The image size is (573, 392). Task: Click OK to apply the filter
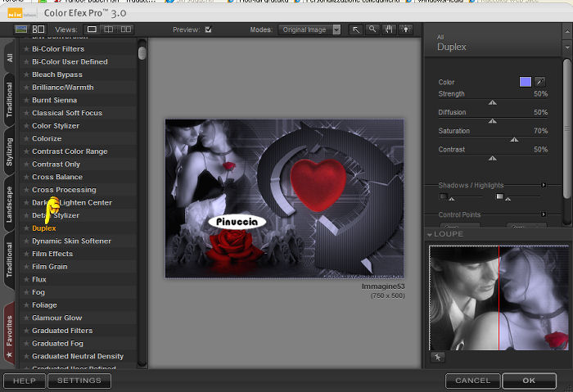pos(529,381)
